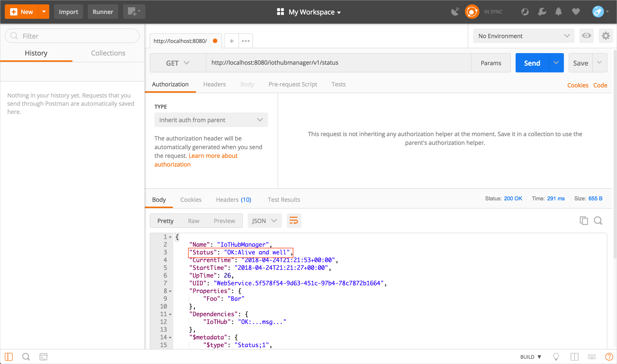This screenshot has height=364, width=617.
Task: Open the wrench settings icon
Action: [542, 12]
